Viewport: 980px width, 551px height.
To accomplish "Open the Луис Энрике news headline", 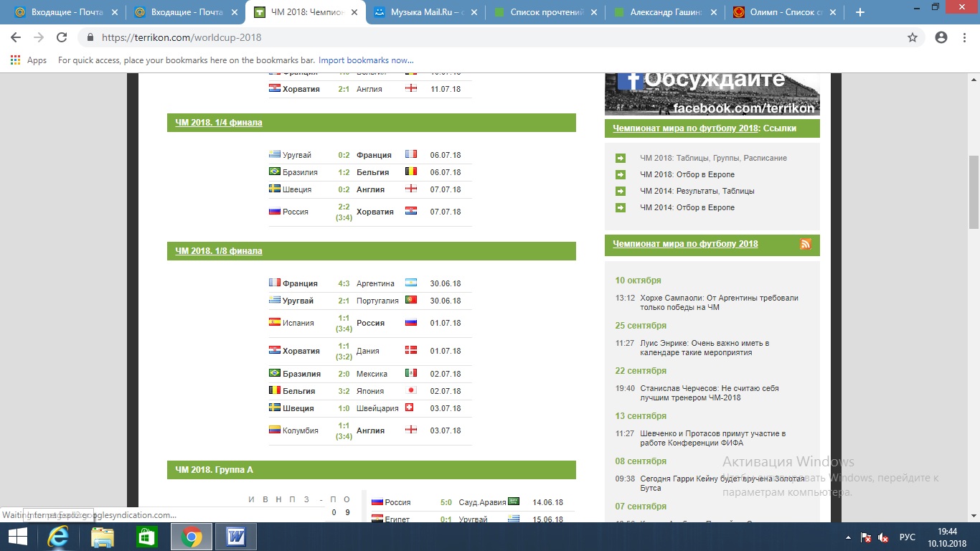I will [705, 348].
